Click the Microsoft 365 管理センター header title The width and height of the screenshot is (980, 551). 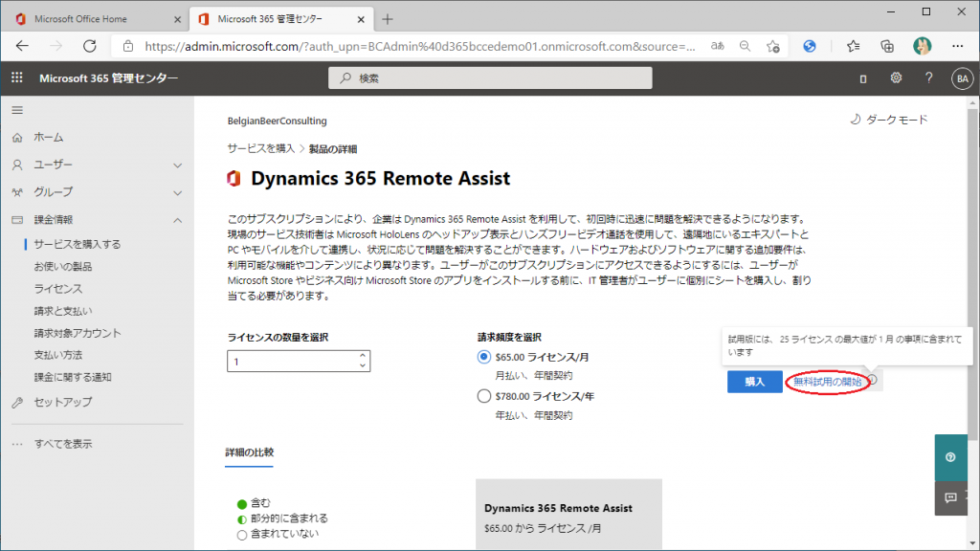[109, 78]
